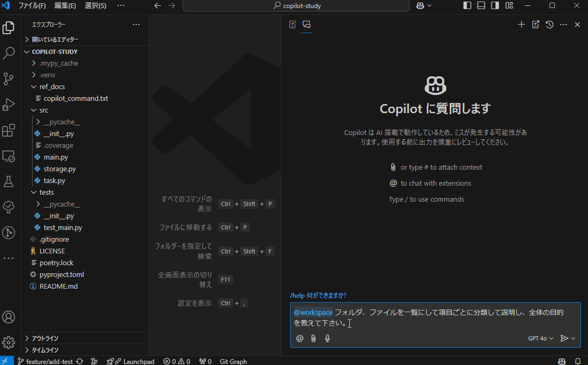Show chat history icon
Screen dimensions: 588x365
point(550,25)
